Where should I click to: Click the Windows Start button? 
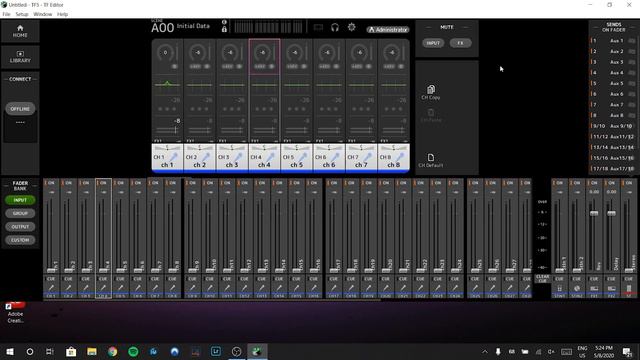(x=10, y=351)
